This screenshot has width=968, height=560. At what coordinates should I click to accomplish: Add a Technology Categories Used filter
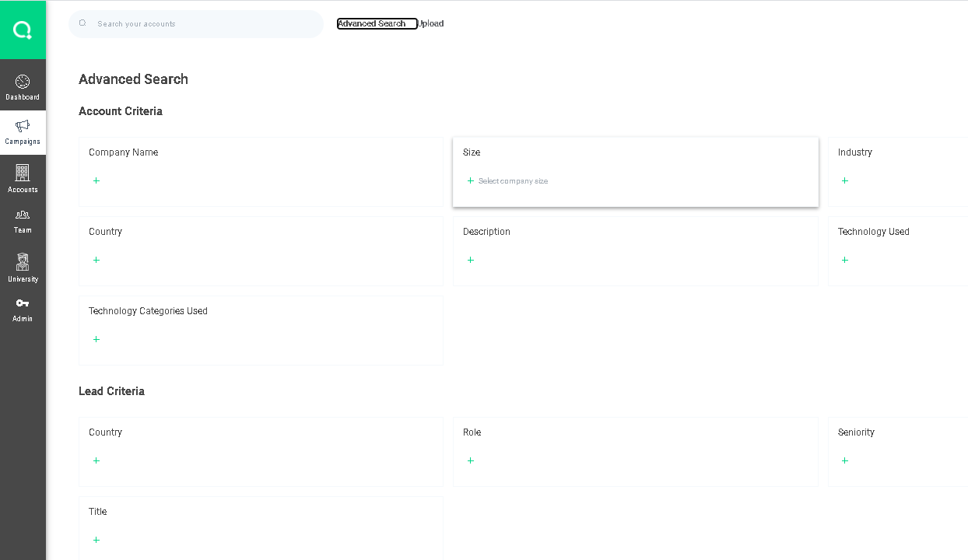tap(96, 339)
